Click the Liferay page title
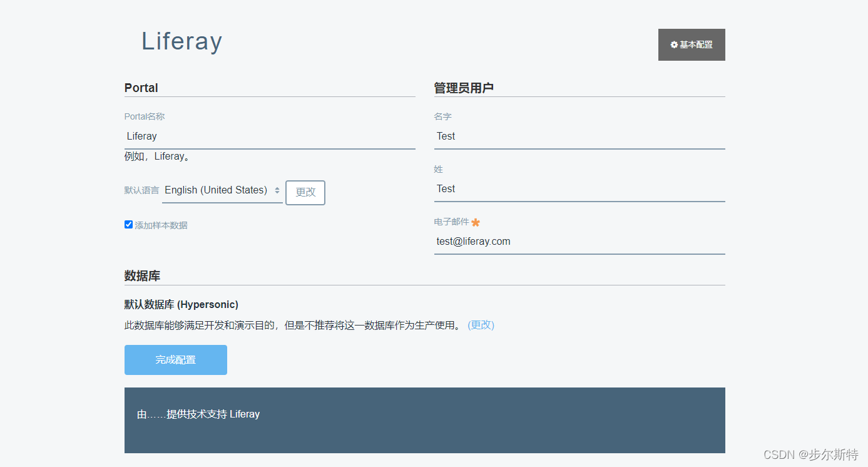 click(x=181, y=41)
